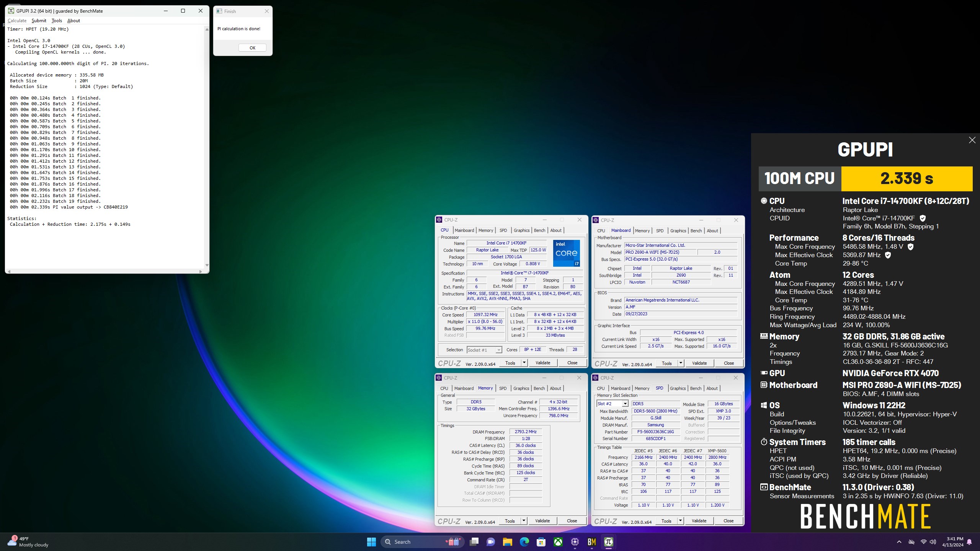The width and height of the screenshot is (980, 551).
Task: Switch to Bench tab in CPU-Z CPU window
Action: [x=539, y=230]
